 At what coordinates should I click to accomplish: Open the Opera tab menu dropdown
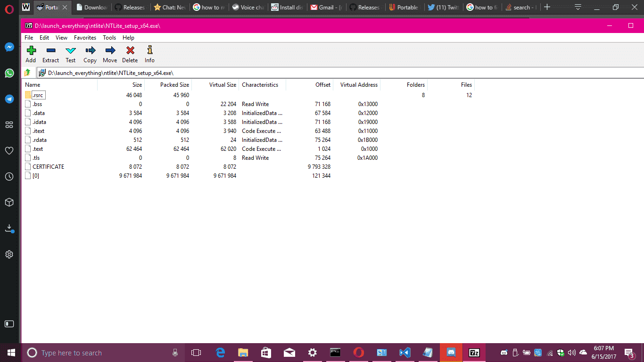click(x=578, y=7)
